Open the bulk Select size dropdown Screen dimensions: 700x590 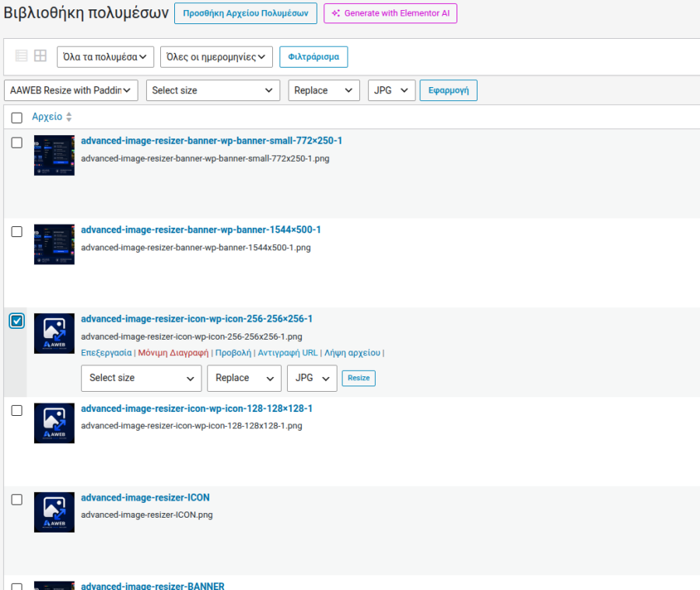(x=213, y=90)
